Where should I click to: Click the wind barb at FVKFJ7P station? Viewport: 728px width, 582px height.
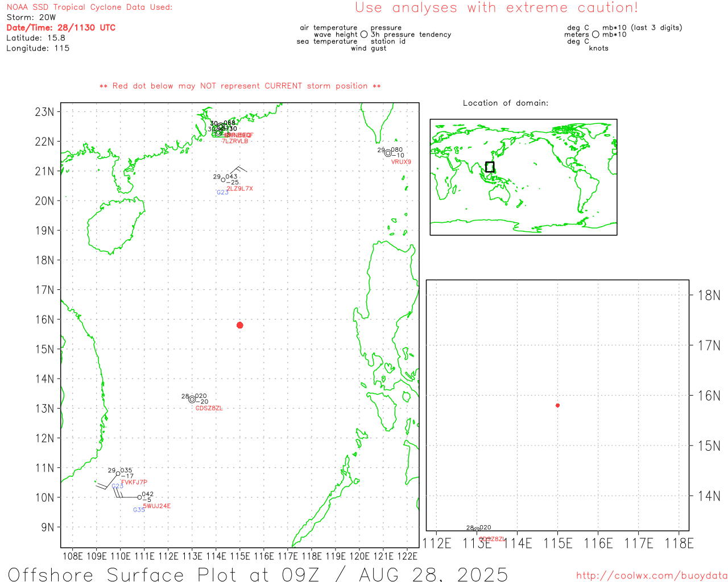(107, 481)
